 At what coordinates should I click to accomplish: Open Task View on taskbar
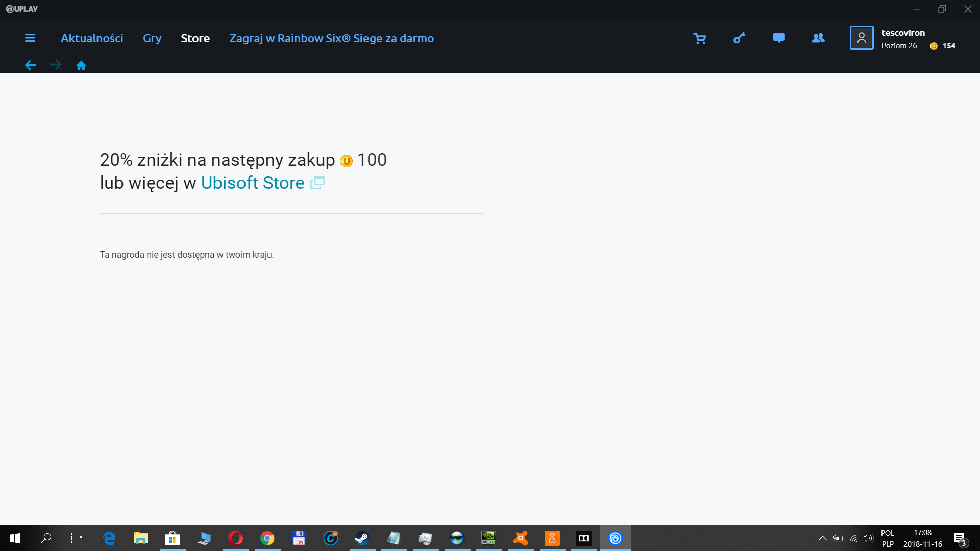[77, 538]
